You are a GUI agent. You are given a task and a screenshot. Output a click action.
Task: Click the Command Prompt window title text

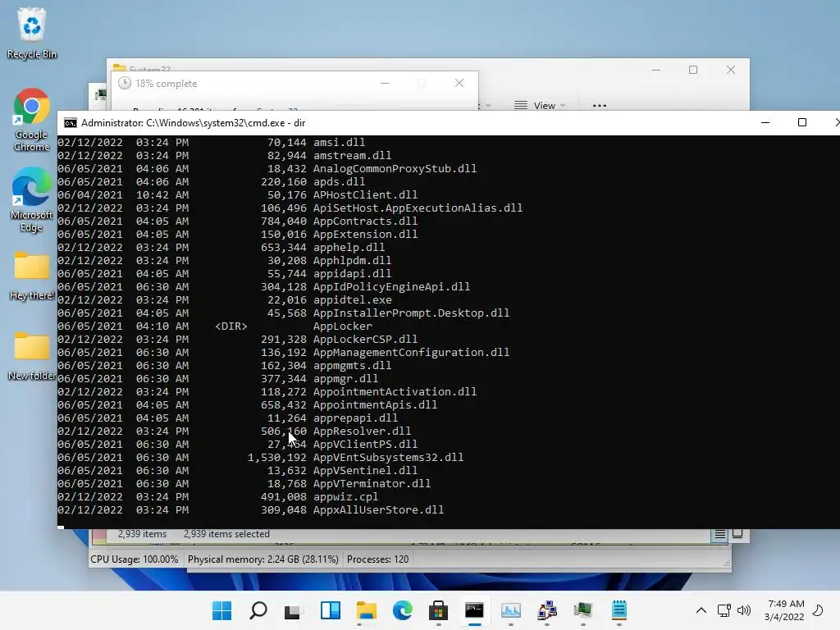pyautogui.click(x=194, y=123)
